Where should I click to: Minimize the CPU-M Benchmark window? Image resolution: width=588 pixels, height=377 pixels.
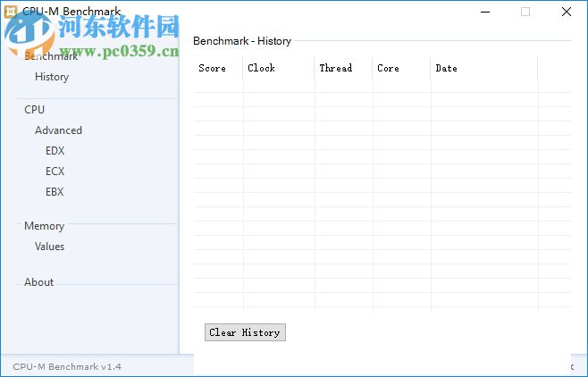point(485,12)
